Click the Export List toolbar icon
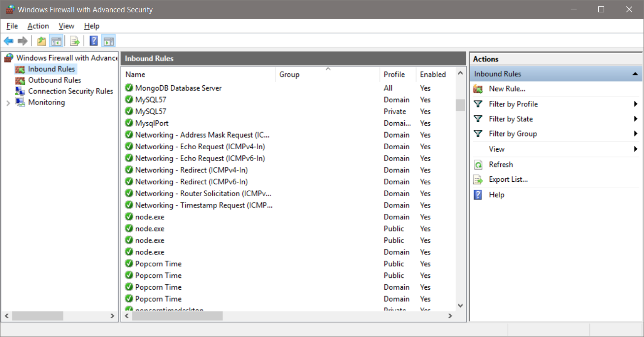Screen dimensions: 644x337 [75, 41]
